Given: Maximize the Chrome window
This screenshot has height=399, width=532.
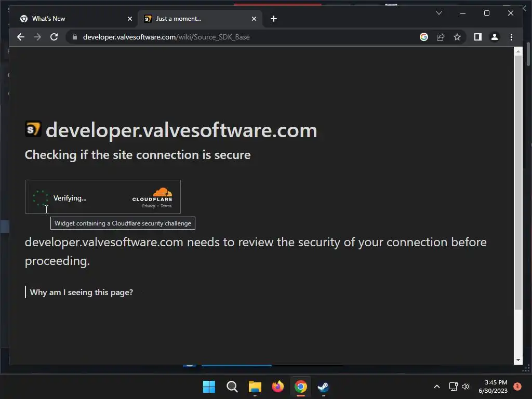Looking at the screenshot, I should pyautogui.click(x=486, y=13).
